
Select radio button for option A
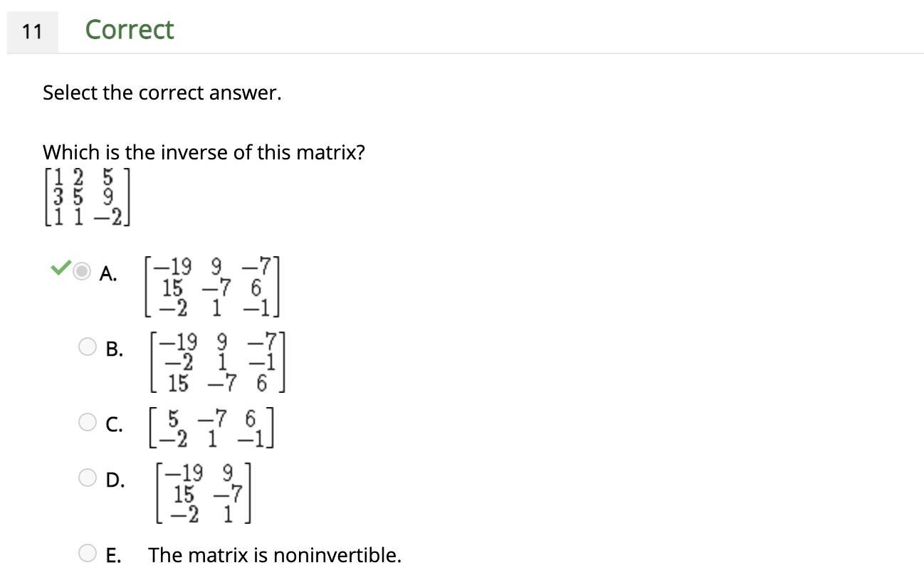[x=83, y=271]
